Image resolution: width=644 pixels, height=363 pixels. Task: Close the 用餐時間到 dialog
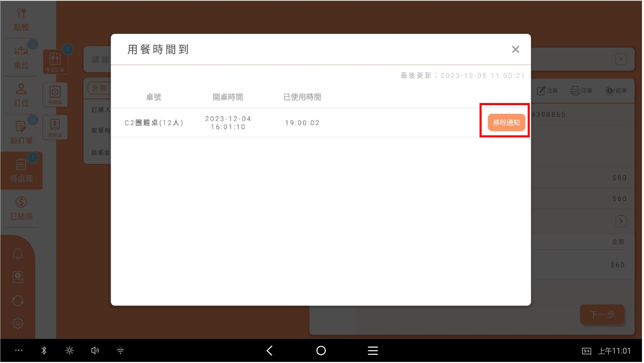click(x=515, y=49)
